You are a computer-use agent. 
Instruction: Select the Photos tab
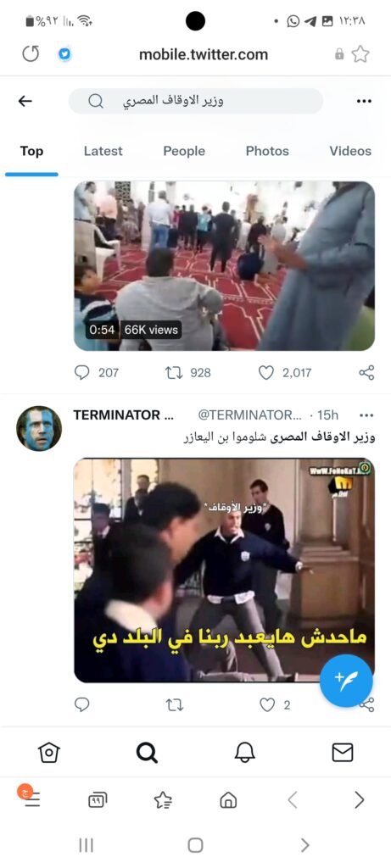[267, 151]
